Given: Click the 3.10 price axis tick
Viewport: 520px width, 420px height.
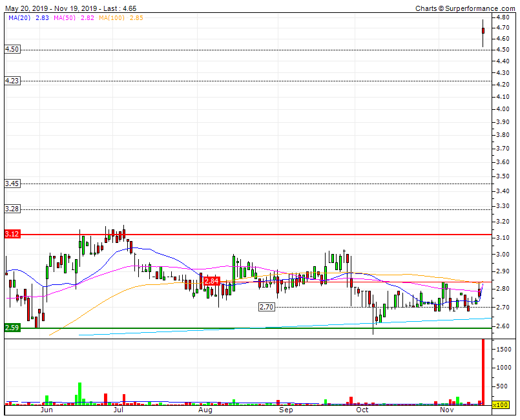Looking at the screenshot, I should 503,238.
